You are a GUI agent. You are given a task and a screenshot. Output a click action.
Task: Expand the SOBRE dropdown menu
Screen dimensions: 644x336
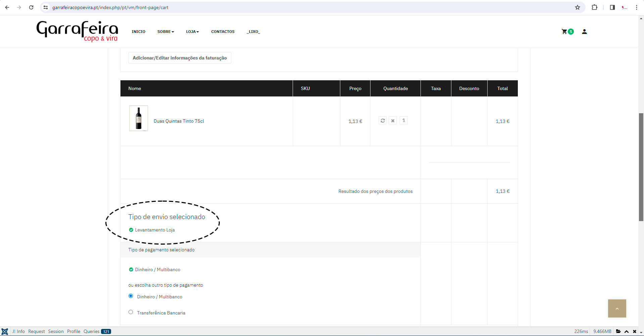tap(166, 32)
